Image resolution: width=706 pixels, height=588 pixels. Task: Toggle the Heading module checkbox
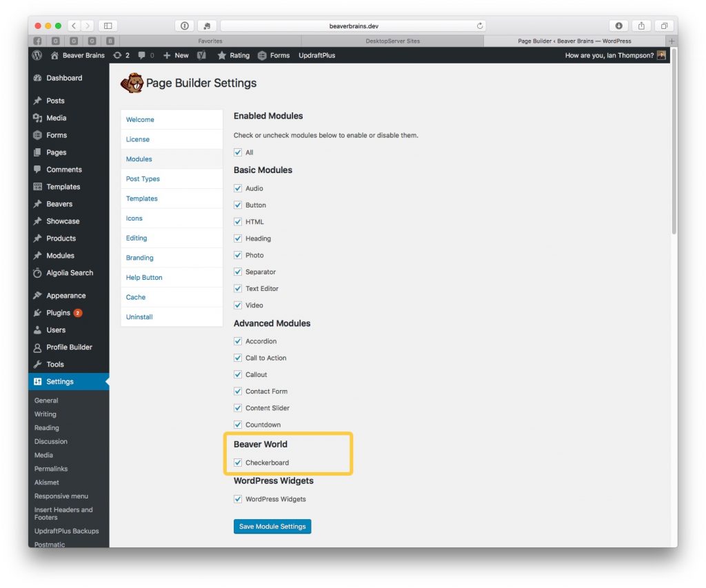tap(238, 239)
